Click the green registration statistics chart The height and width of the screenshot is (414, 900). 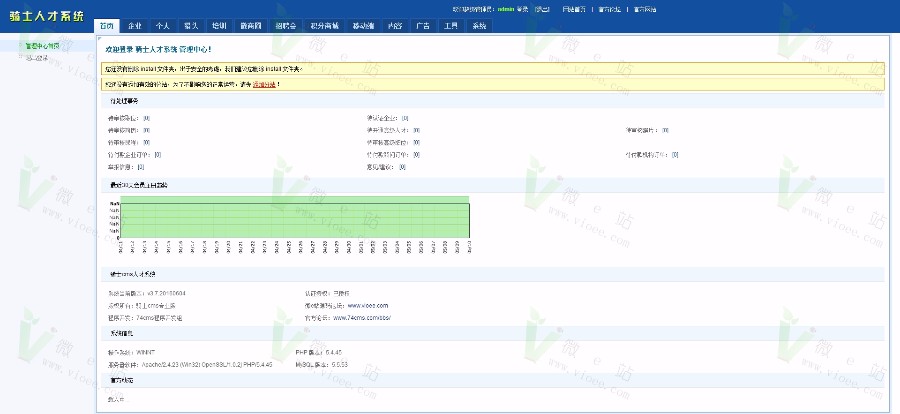coord(294,217)
